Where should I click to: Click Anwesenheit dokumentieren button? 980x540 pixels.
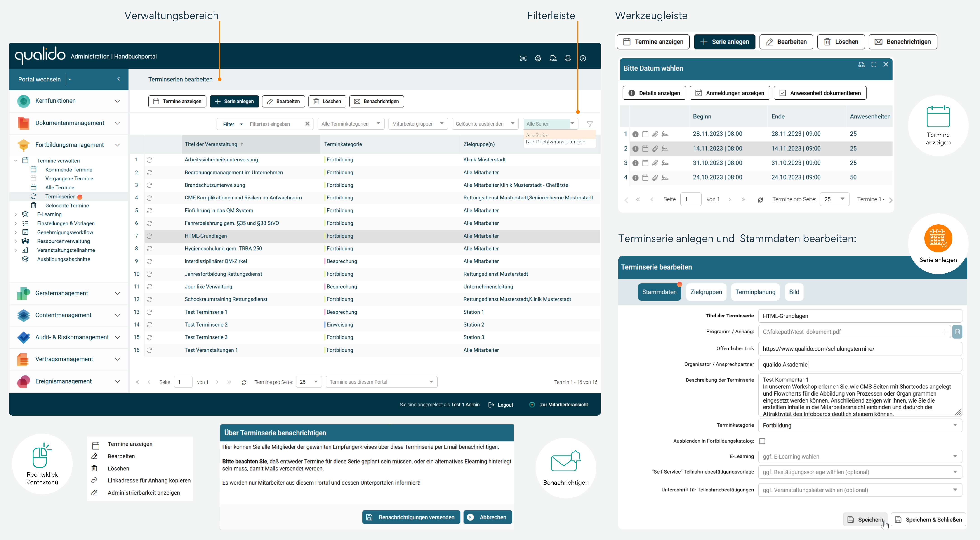point(820,93)
